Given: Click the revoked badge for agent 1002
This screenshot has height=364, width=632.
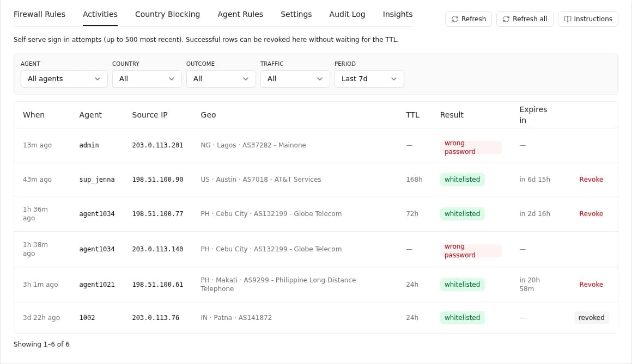Looking at the screenshot, I should (x=591, y=318).
